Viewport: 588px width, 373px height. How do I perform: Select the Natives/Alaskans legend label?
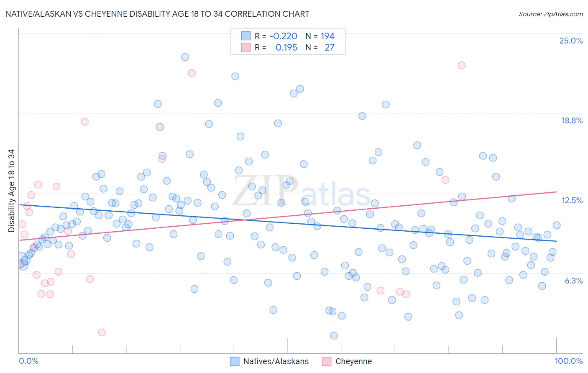click(276, 361)
